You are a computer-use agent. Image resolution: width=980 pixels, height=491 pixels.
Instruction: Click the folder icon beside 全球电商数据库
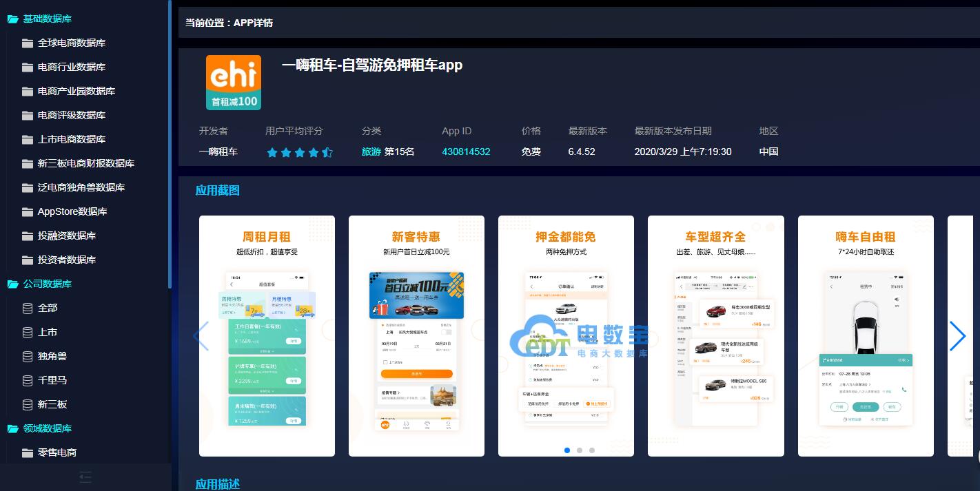(28, 43)
